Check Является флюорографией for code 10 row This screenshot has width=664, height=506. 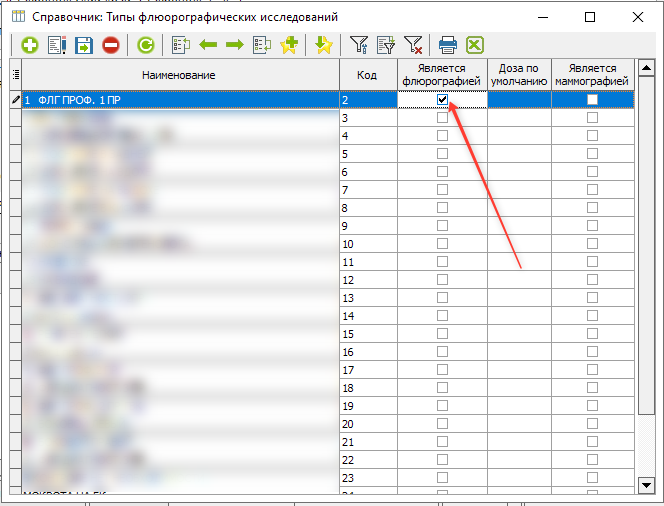(x=442, y=244)
